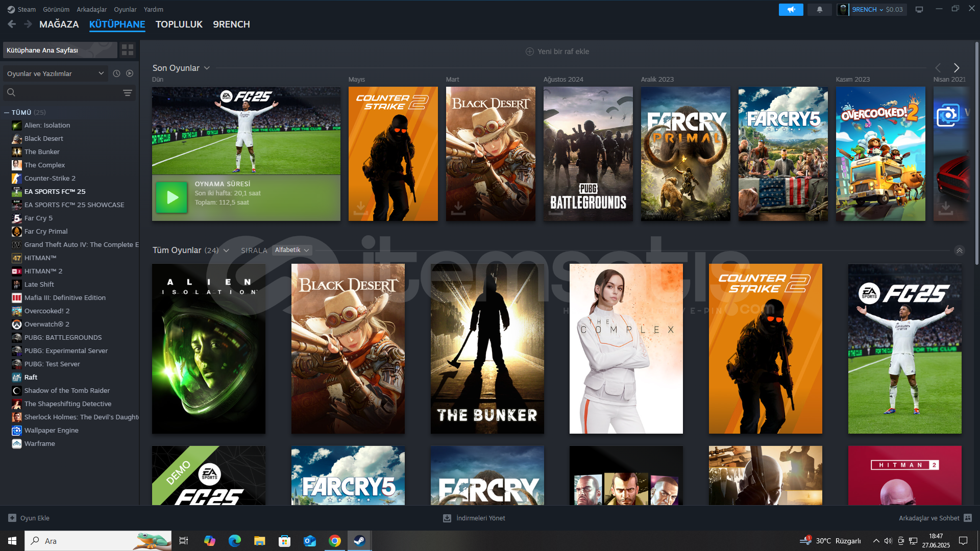Select Counter-Strike 2 in the sidebar
The width and height of the screenshot is (980, 551).
click(x=50, y=179)
